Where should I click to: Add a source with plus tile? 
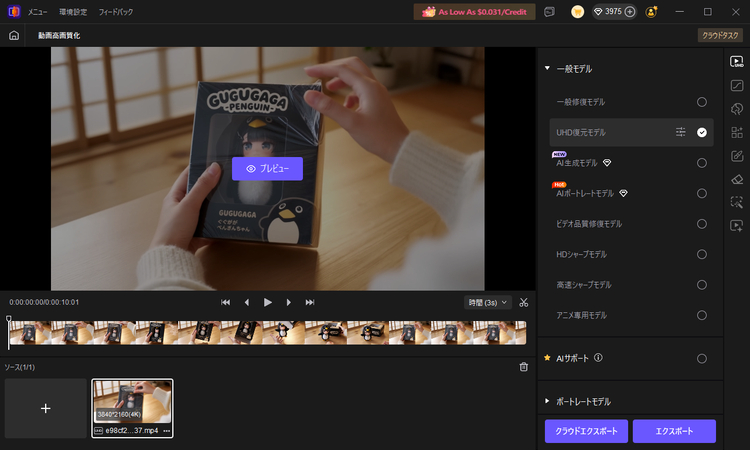[x=46, y=408]
